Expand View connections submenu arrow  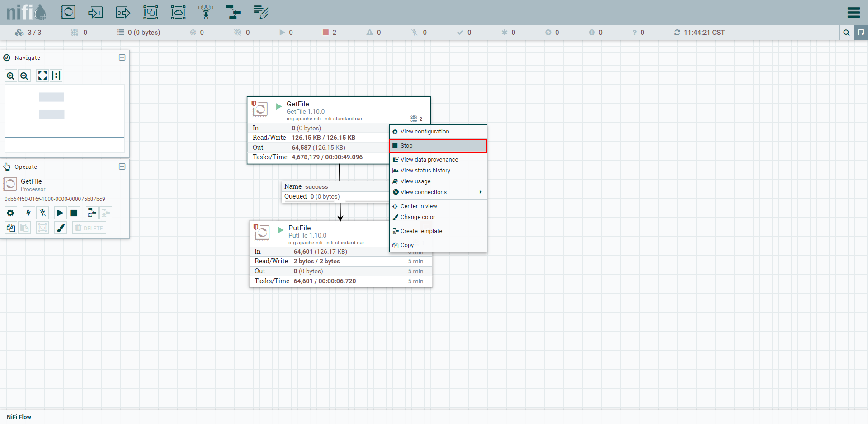point(481,192)
